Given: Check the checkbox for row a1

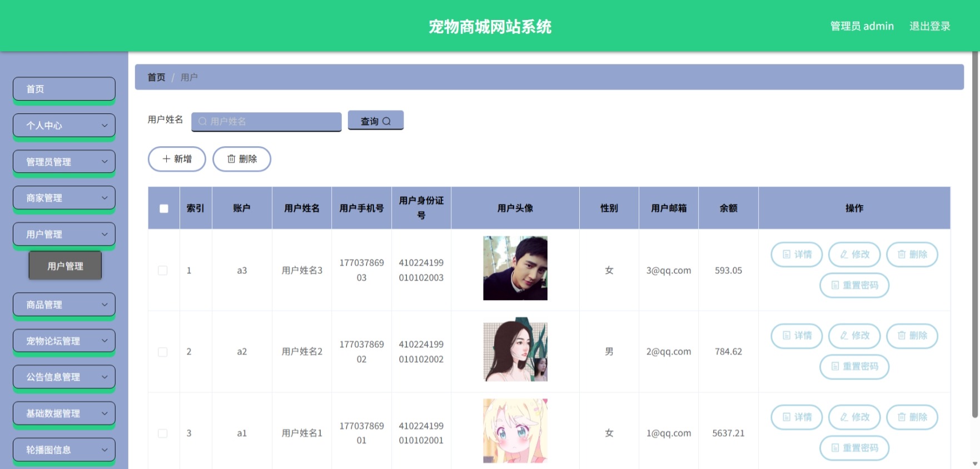Looking at the screenshot, I should (x=163, y=433).
